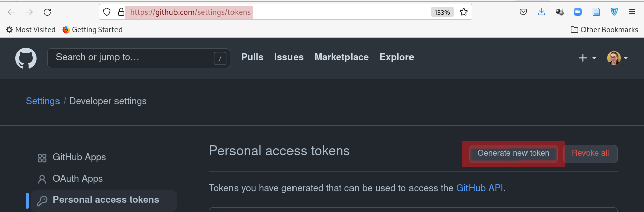Reload the page with the refresh icon
This screenshot has width=644, height=212.
[47, 12]
